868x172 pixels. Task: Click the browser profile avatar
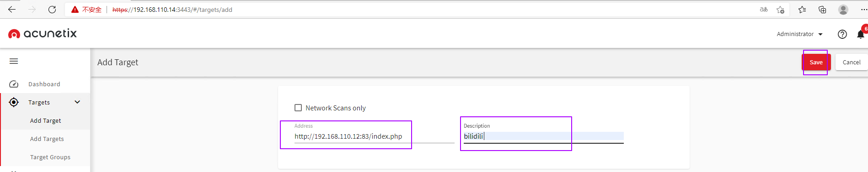(843, 10)
